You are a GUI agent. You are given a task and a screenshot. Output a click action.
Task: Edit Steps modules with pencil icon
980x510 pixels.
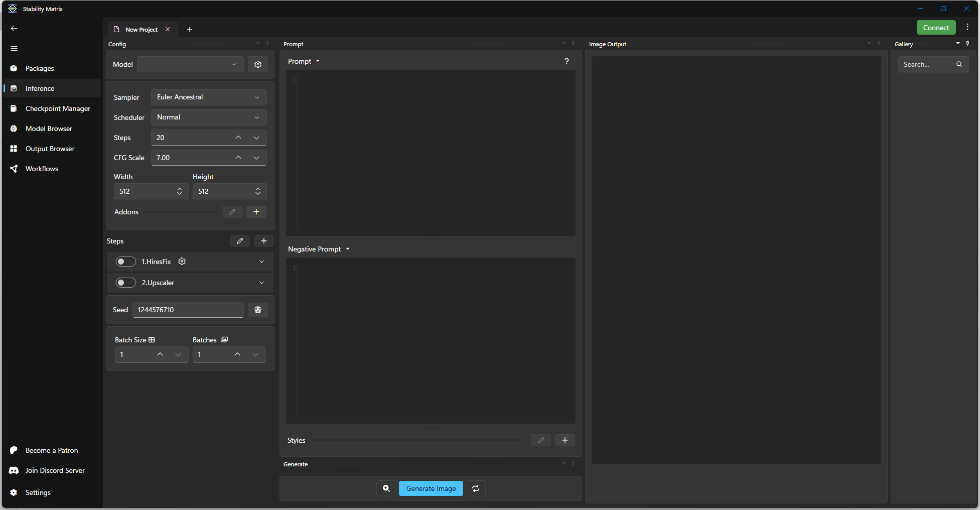(240, 241)
